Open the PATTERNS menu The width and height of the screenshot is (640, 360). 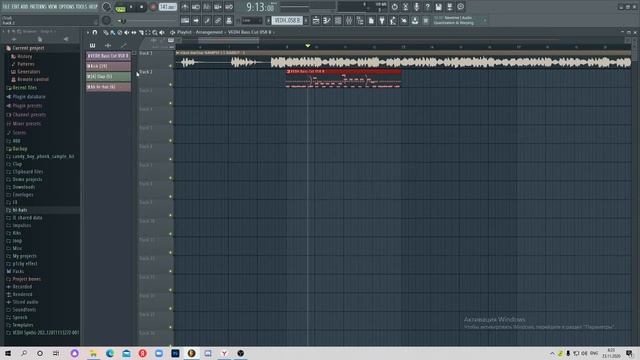[x=38, y=7]
